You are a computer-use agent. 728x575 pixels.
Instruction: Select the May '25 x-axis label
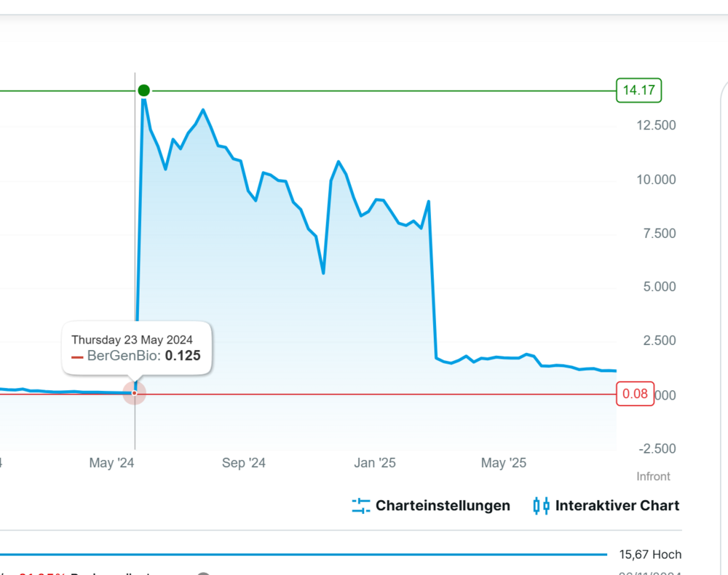tap(504, 463)
